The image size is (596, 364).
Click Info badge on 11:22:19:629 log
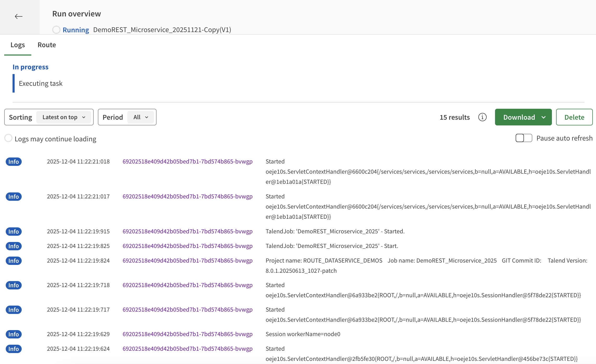[14, 334]
